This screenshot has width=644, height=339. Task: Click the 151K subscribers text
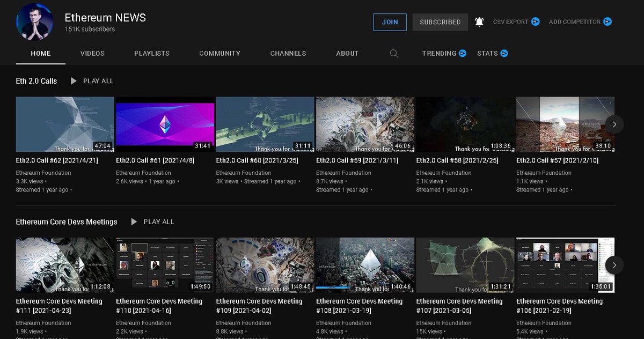pyautogui.click(x=90, y=29)
